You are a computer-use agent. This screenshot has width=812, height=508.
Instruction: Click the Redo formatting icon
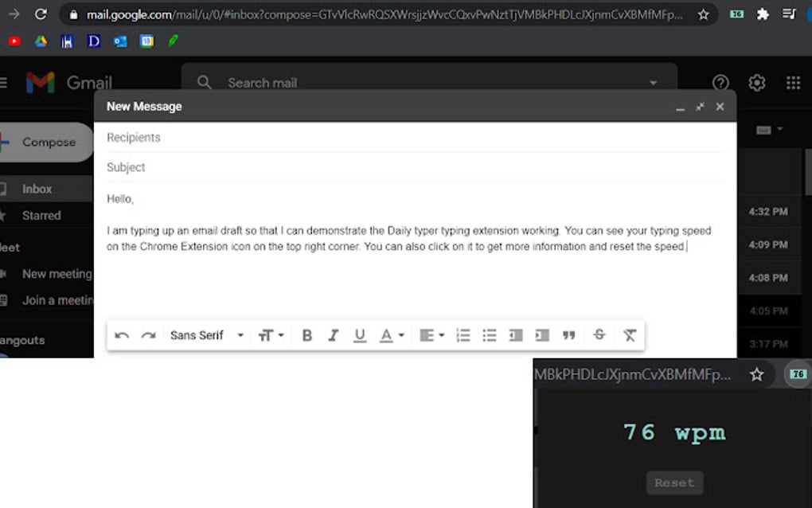coord(148,335)
